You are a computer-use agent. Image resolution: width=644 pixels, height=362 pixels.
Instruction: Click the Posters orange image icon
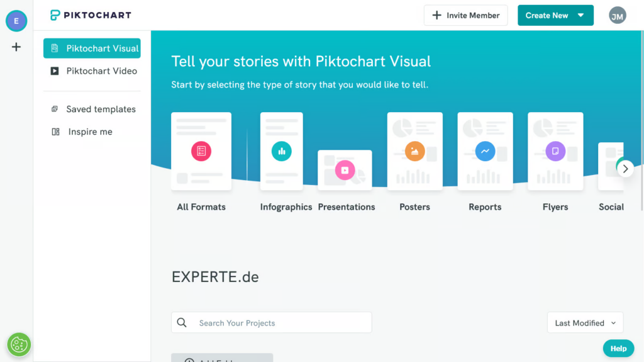pyautogui.click(x=415, y=151)
